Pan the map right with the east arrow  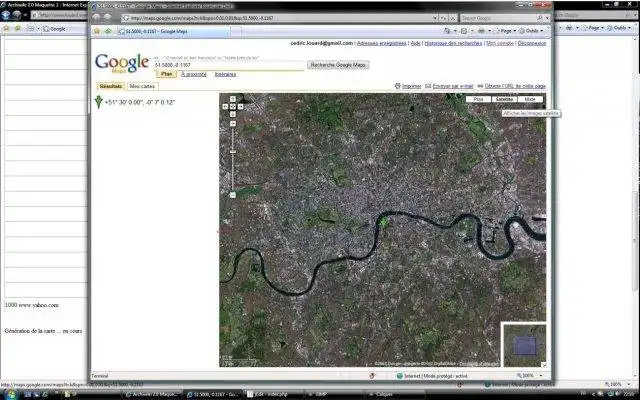pyautogui.click(x=240, y=107)
